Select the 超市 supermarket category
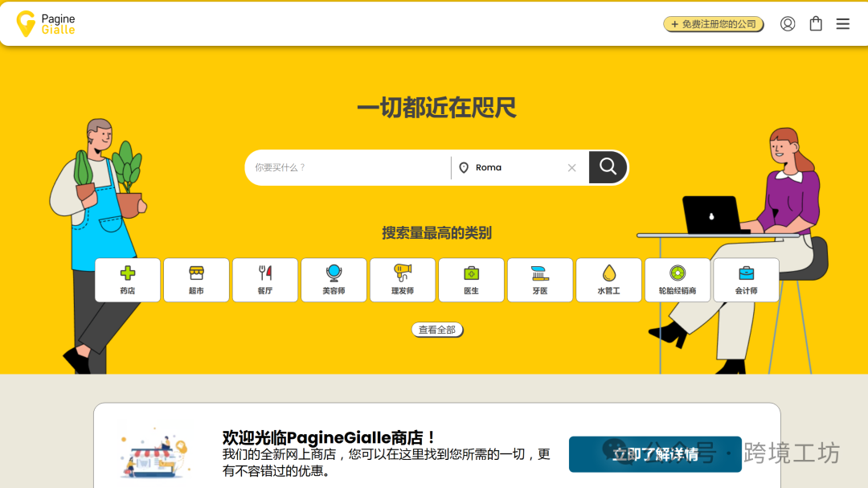 [x=196, y=280]
